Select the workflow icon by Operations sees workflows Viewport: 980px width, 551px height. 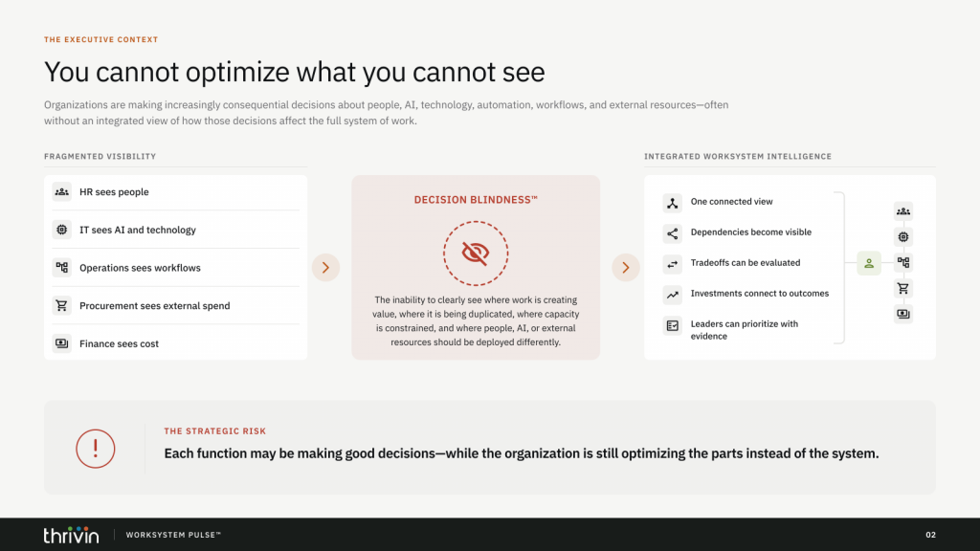coord(61,268)
